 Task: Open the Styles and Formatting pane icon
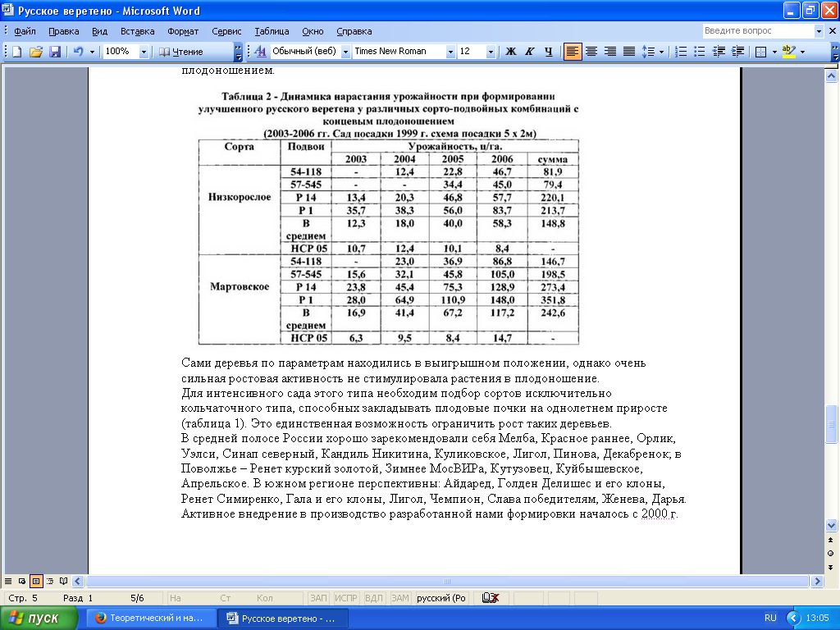click(x=260, y=52)
